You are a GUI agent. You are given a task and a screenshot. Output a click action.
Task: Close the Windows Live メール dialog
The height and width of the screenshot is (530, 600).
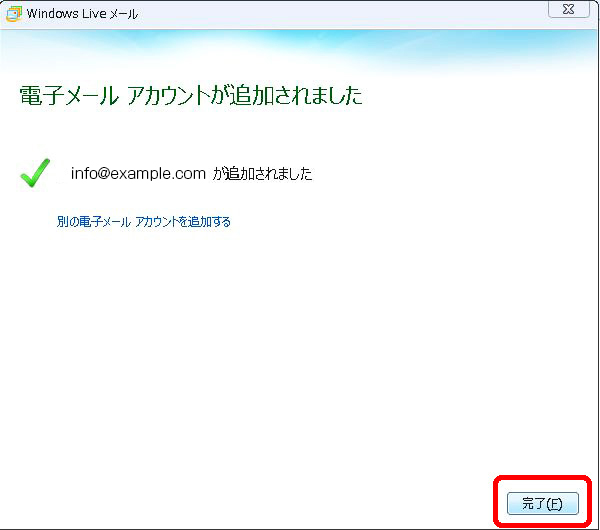(x=569, y=9)
